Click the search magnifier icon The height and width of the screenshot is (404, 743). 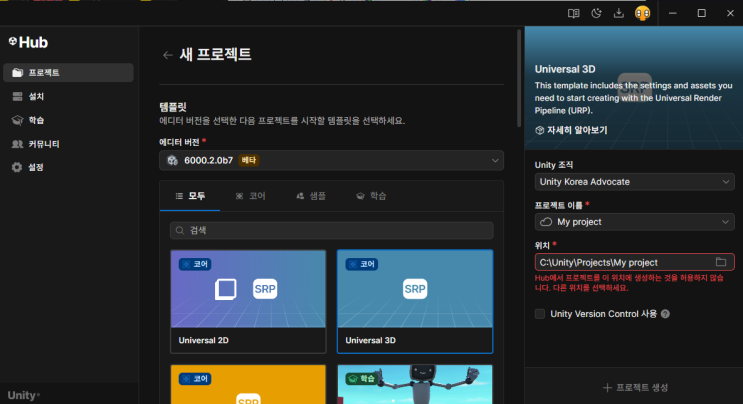[180, 231]
